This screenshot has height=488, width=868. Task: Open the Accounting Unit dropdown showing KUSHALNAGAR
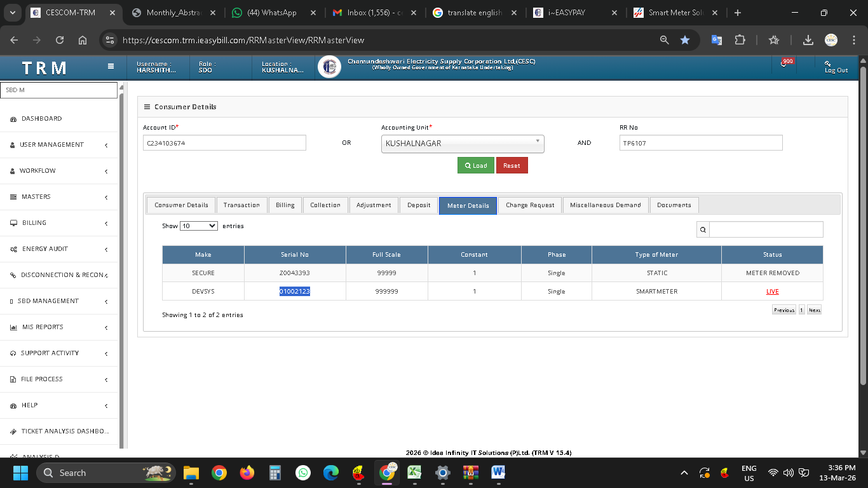point(463,144)
